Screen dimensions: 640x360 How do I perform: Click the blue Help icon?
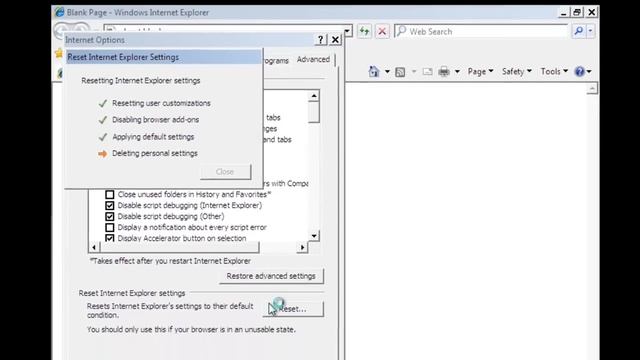coord(580,72)
